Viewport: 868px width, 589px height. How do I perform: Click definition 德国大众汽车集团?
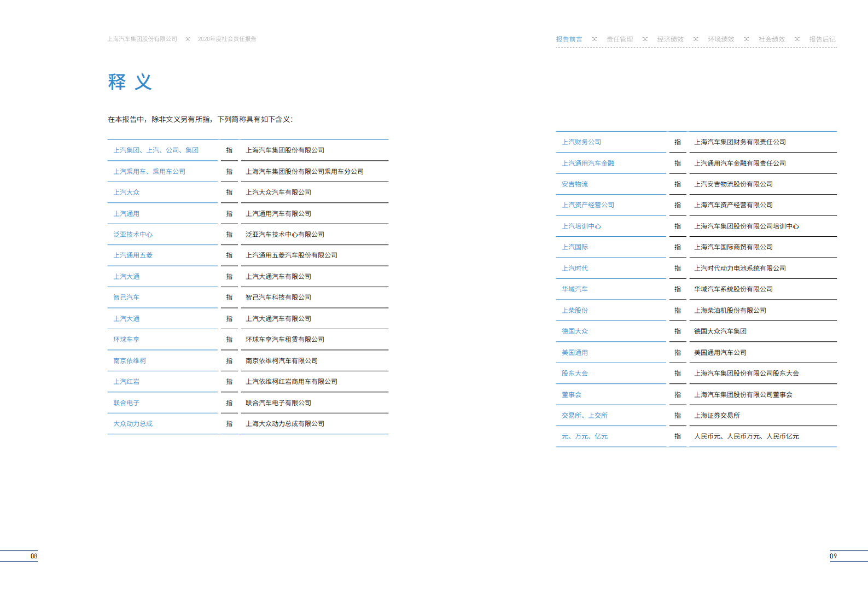click(x=720, y=331)
